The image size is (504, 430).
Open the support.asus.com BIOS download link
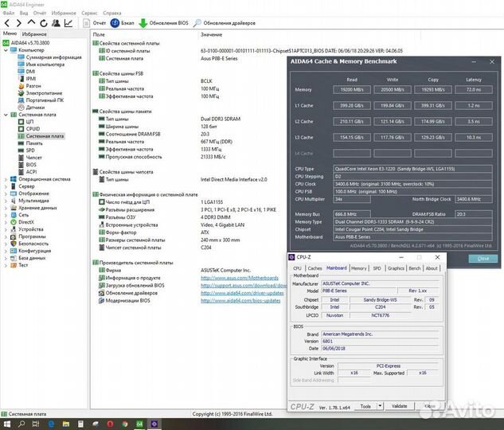(244, 285)
